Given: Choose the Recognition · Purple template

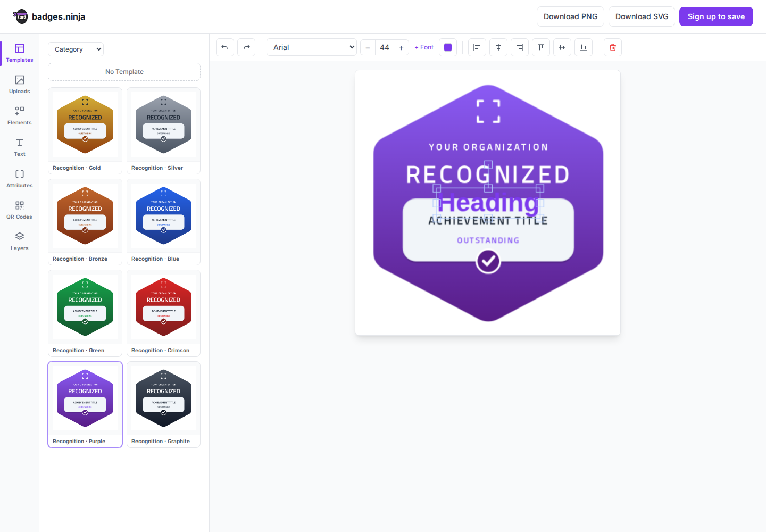Looking at the screenshot, I should coord(85,404).
